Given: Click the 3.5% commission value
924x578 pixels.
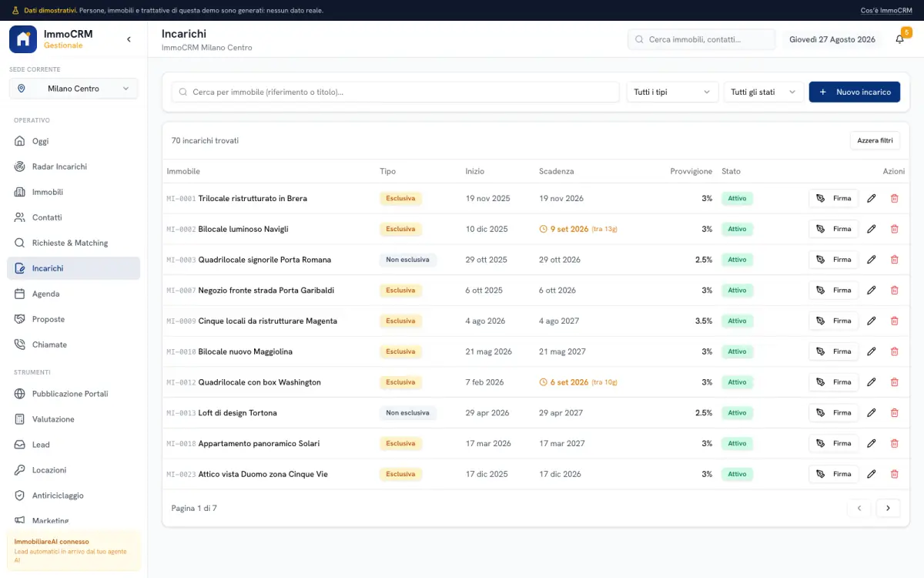Looking at the screenshot, I should click(x=703, y=321).
